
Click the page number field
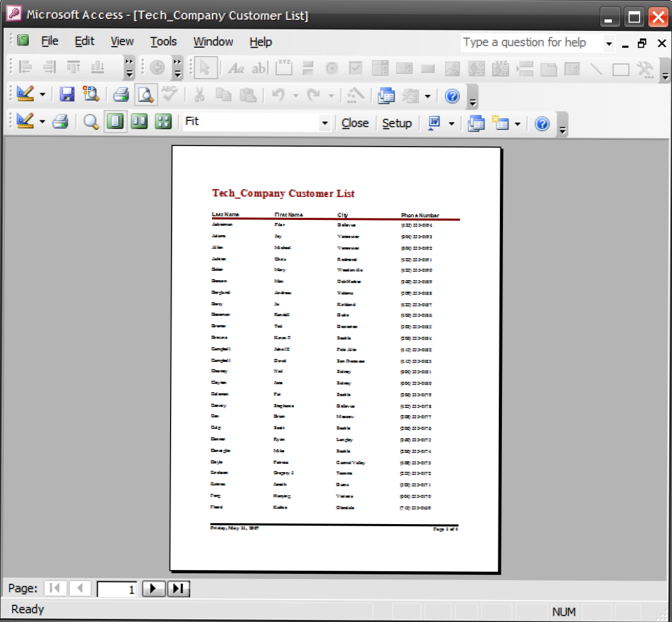coord(117,589)
